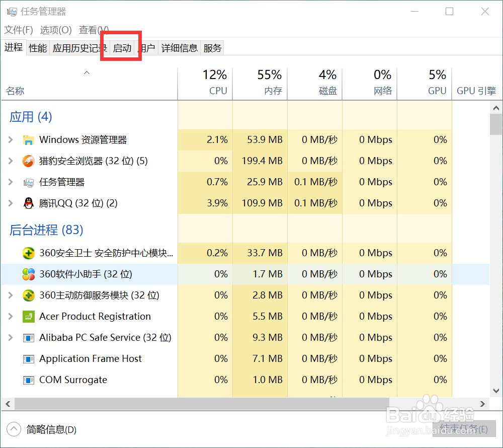Screen dimensions: 503x448
Task: Click the 猎豹安全浏览器 browser icon
Action: [29, 161]
